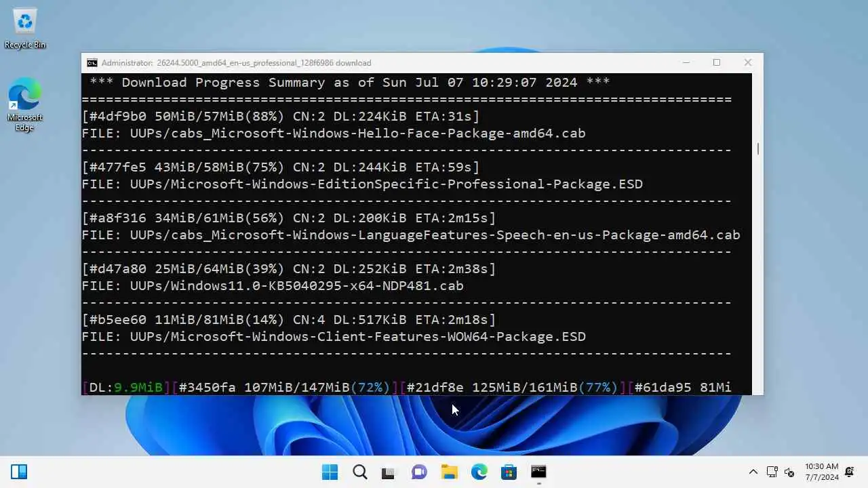Select the running command prompt taskbar icon
The image size is (868, 488).
pyautogui.click(x=538, y=472)
